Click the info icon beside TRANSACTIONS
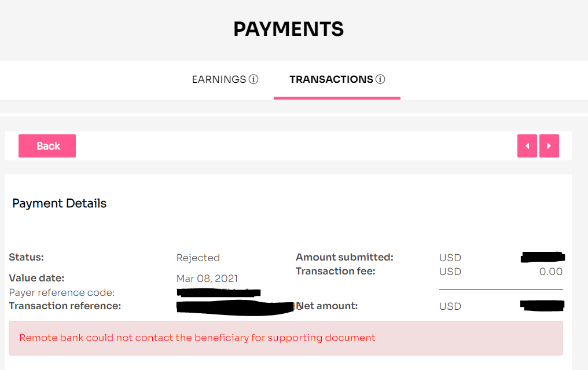The width and height of the screenshot is (588, 370). tap(380, 79)
